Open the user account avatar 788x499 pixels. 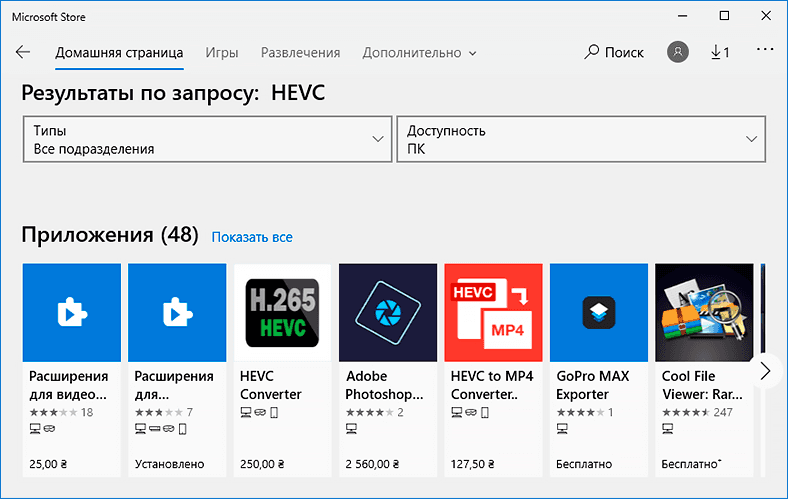pyautogui.click(x=677, y=52)
